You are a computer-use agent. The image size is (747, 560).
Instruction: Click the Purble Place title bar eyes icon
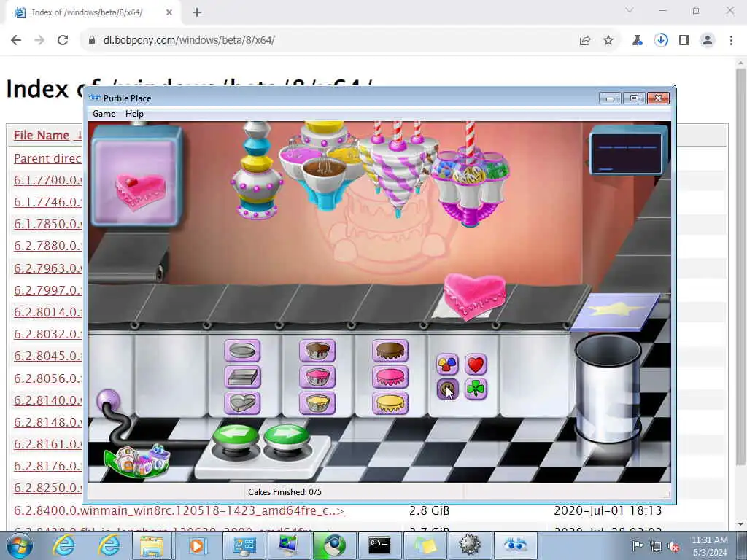pos(95,98)
